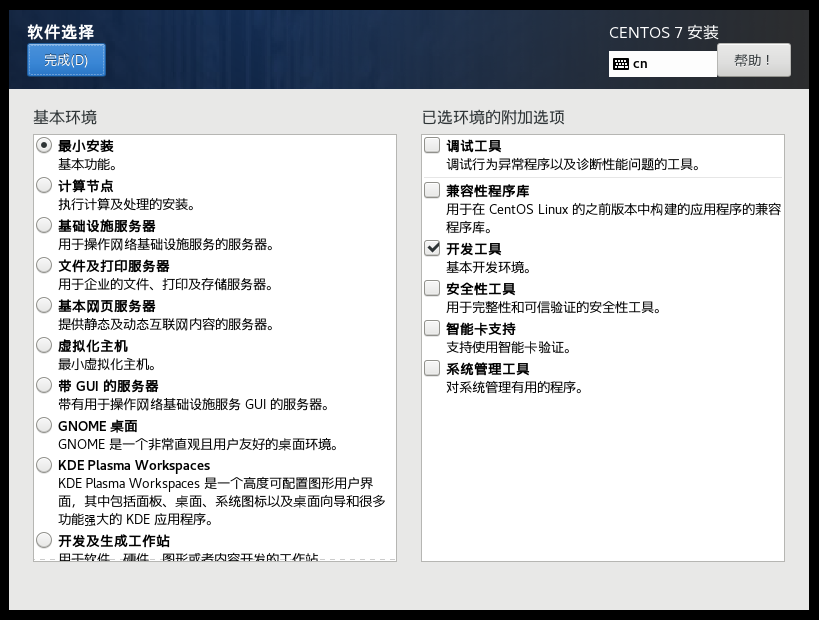Click the 功能强大的 KDE 应用程序。 description line
This screenshot has height=620, width=819.
136,520
